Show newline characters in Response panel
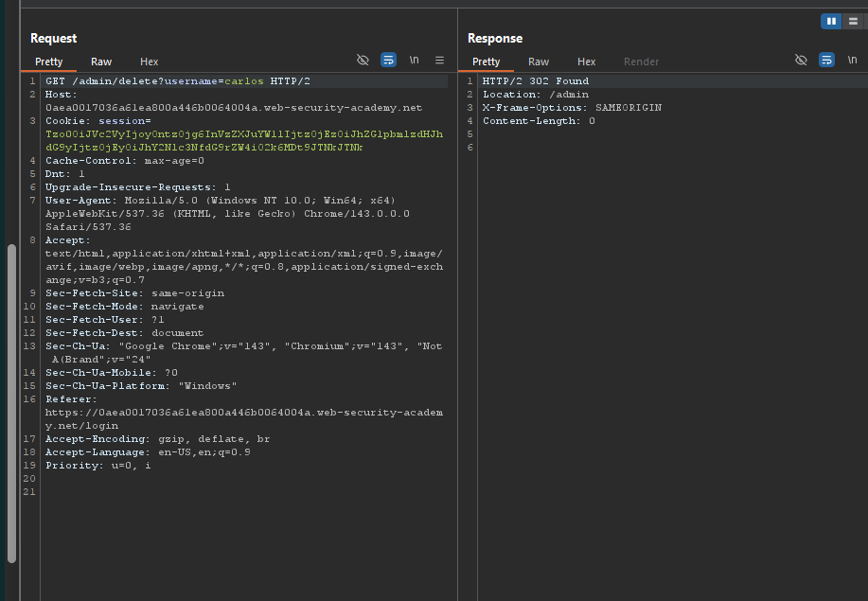This screenshot has width=868, height=601. (853, 60)
